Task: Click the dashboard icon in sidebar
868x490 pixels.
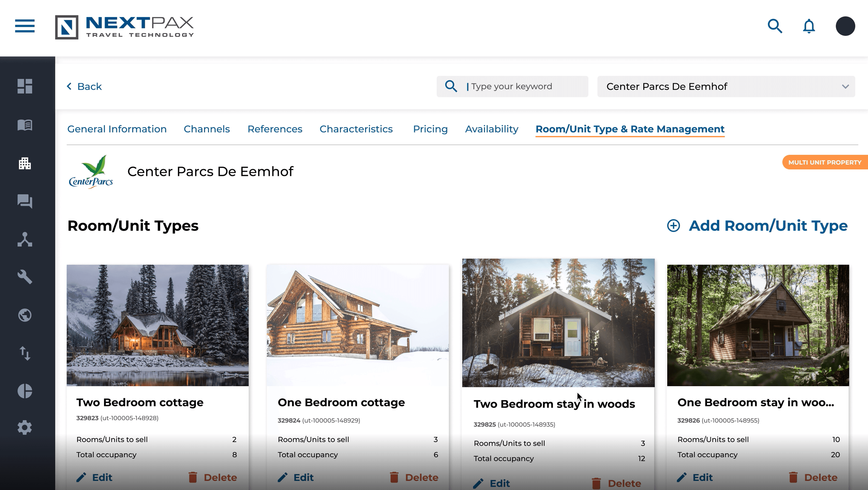Action: [x=24, y=86]
